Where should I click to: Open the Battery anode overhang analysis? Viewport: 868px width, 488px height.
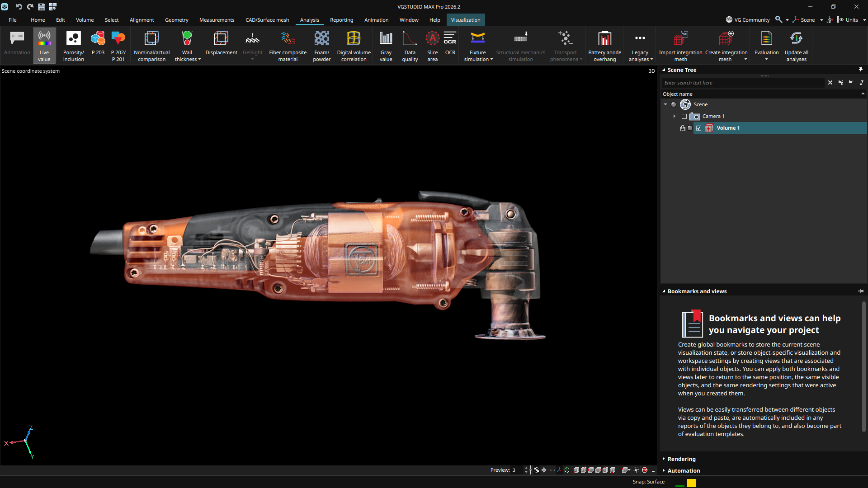[605, 46]
